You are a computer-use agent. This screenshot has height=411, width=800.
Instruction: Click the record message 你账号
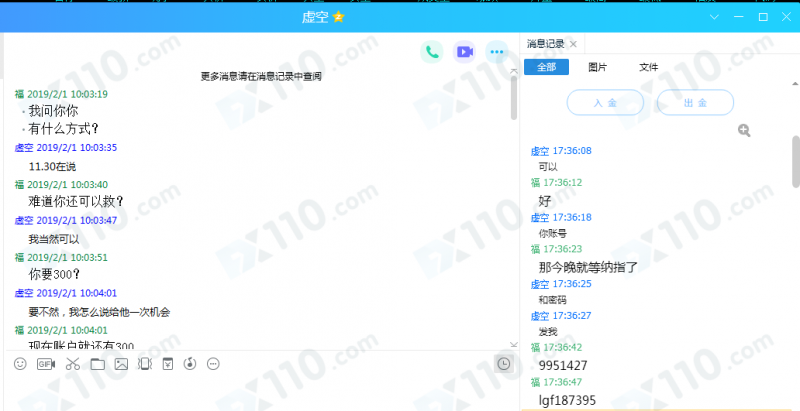(x=553, y=234)
